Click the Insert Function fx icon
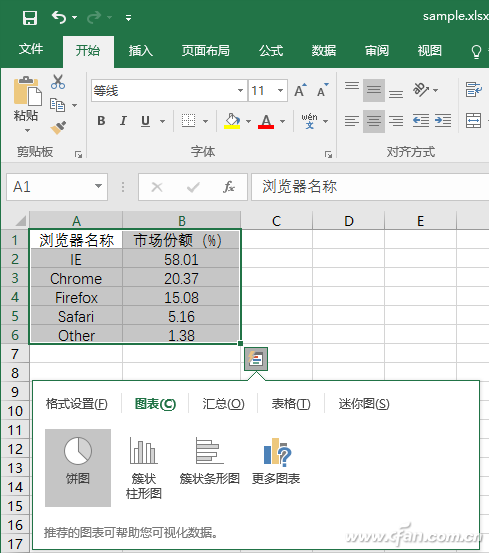The height and width of the screenshot is (553, 489). (x=229, y=187)
